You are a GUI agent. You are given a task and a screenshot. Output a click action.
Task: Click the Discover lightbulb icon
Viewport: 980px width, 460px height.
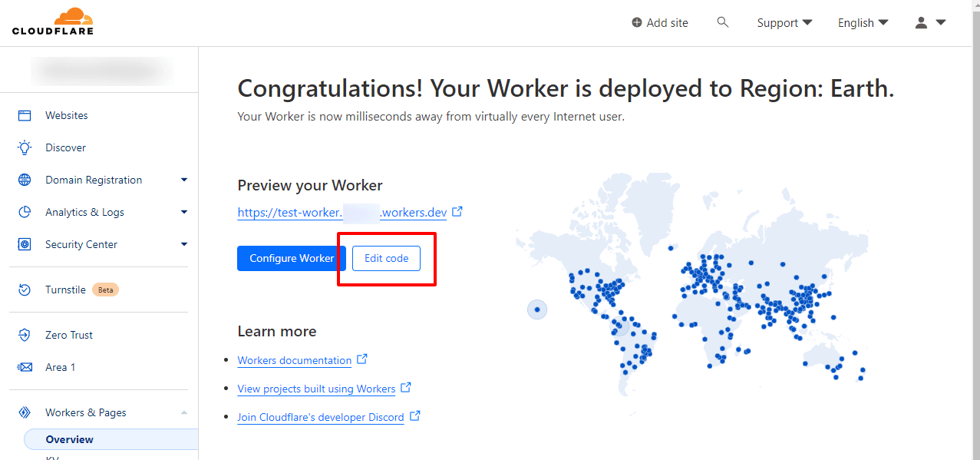[25, 147]
